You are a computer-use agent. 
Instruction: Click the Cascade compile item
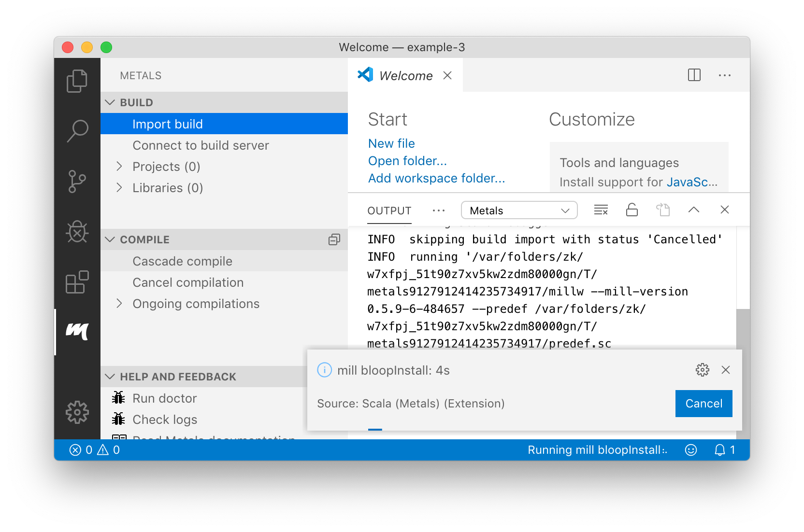point(224,261)
